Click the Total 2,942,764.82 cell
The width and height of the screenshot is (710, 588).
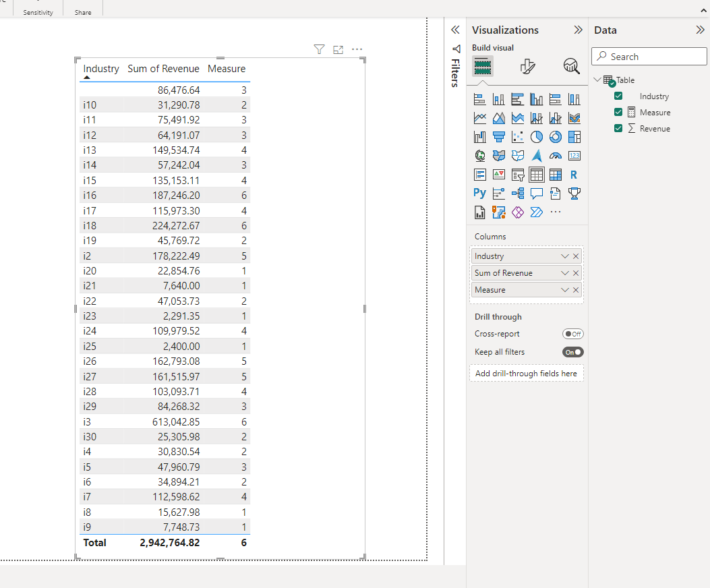170,543
